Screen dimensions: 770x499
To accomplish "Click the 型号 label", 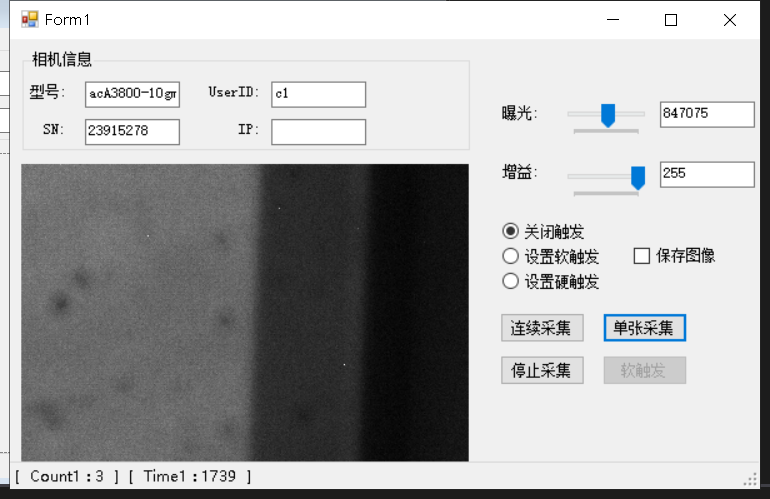I will (47, 92).
